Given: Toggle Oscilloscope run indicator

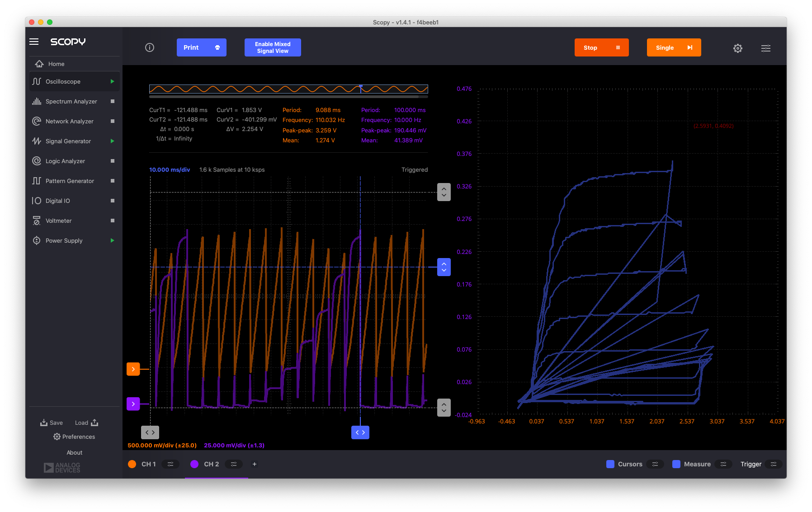Looking at the screenshot, I should point(113,81).
